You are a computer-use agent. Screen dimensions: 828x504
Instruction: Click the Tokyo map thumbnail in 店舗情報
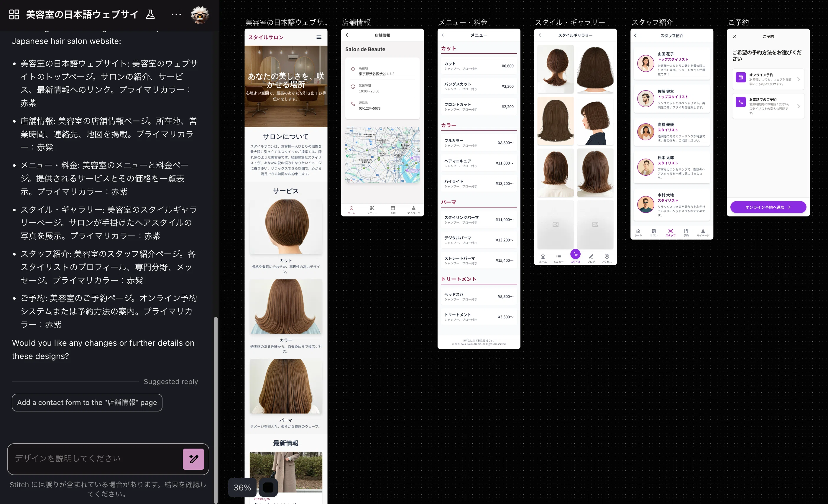click(382, 155)
